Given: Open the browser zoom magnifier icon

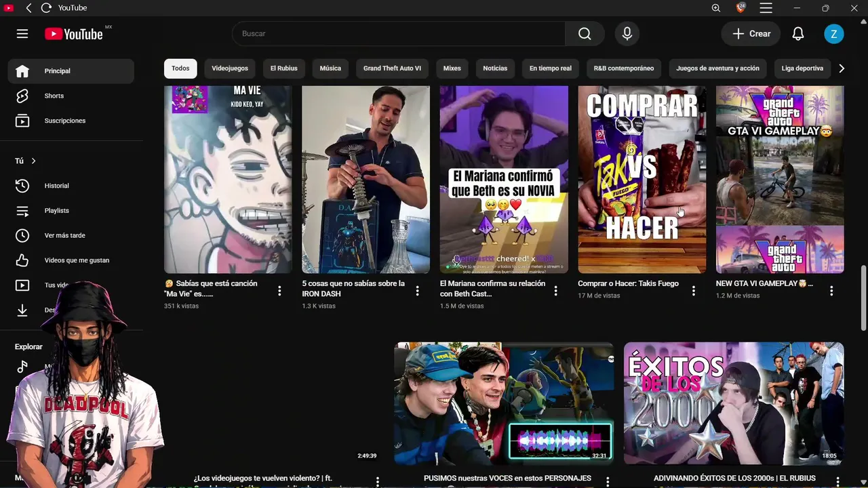Looking at the screenshot, I should pyautogui.click(x=716, y=8).
